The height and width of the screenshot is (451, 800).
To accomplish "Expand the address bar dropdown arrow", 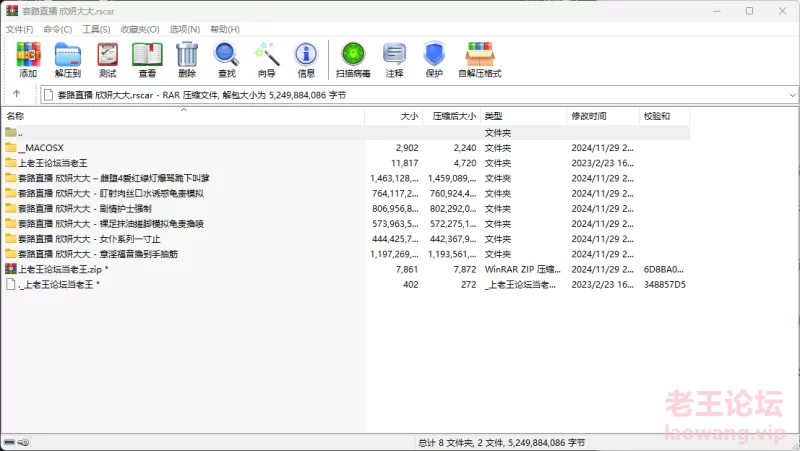I will pos(792,95).
